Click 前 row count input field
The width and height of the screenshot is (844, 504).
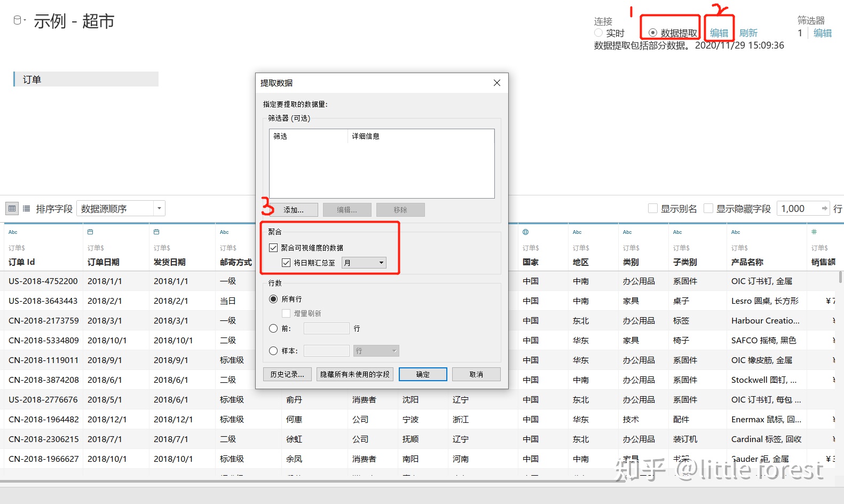point(327,328)
